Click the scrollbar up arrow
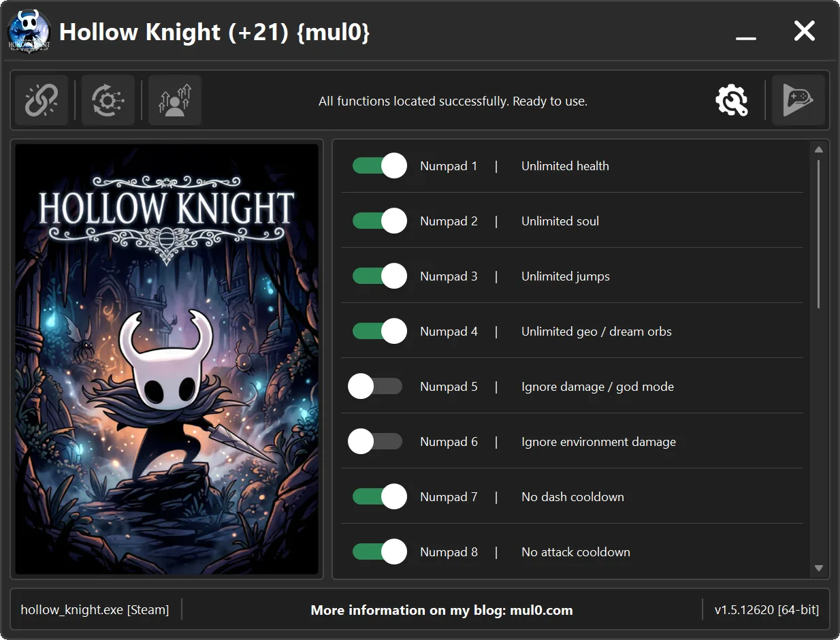 819,150
